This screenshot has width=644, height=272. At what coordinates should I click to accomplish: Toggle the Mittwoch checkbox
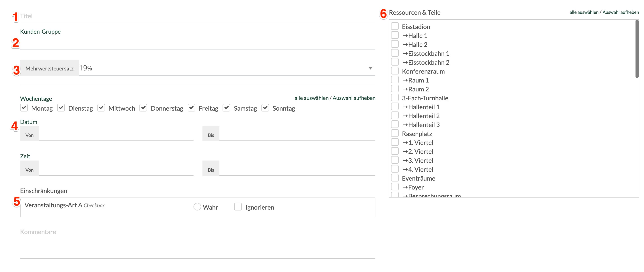(x=101, y=108)
